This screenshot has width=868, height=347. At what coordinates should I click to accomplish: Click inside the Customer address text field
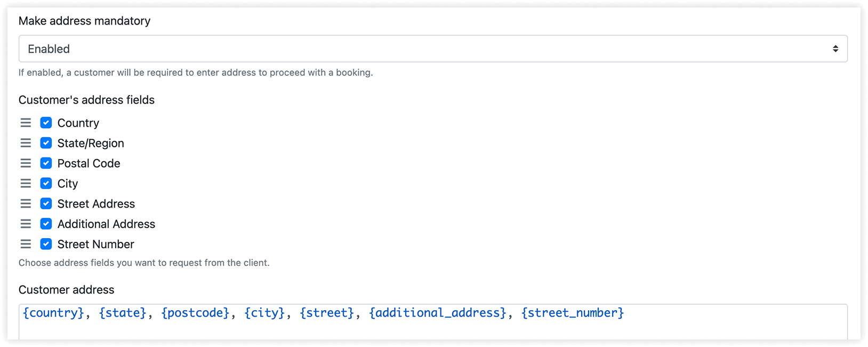tap(433, 322)
